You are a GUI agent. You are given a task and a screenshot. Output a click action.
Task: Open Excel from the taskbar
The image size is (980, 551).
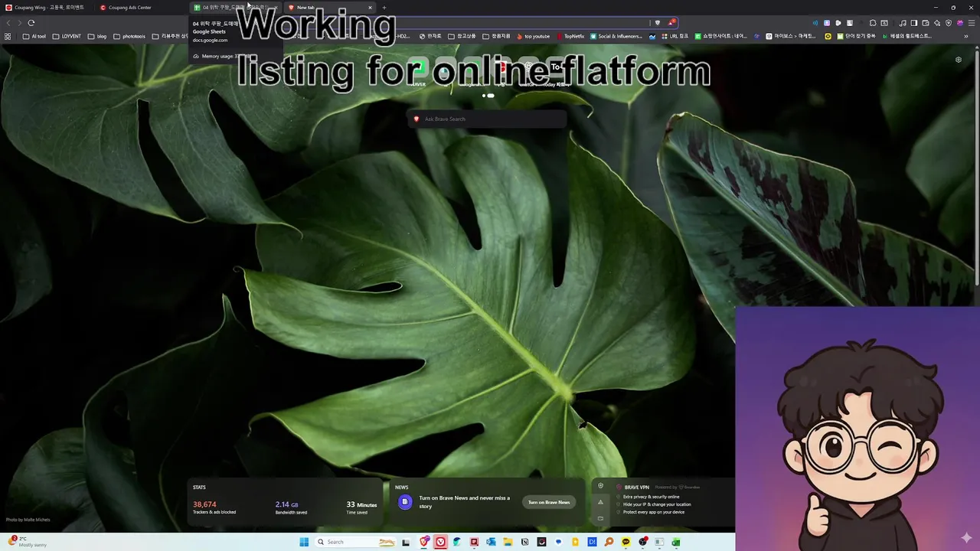tap(676, 542)
